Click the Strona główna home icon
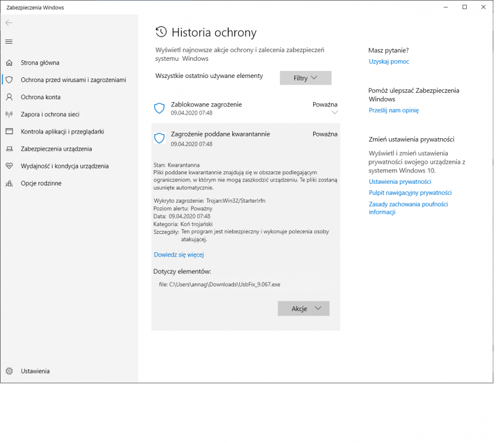 (x=9, y=63)
